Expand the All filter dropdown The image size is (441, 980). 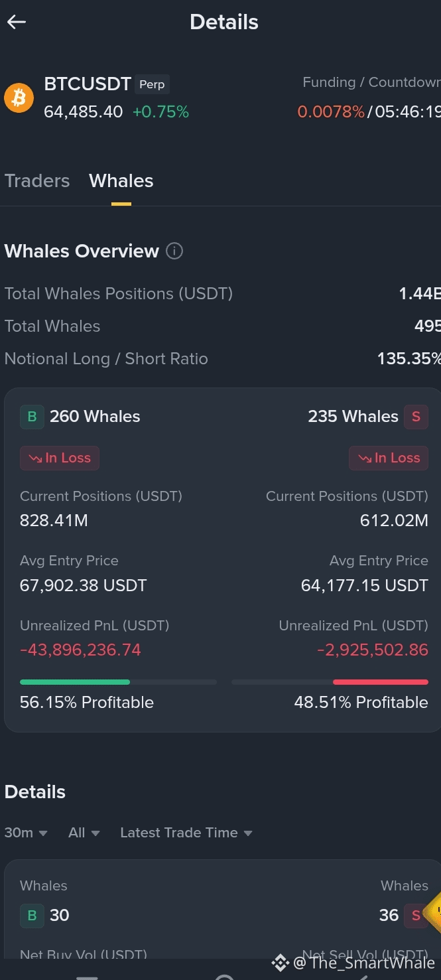[x=84, y=833]
